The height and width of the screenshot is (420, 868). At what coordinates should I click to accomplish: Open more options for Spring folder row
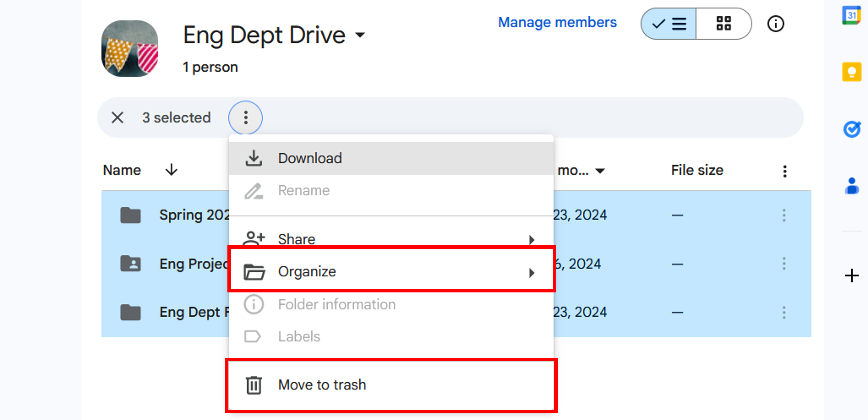(x=784, y=215)
